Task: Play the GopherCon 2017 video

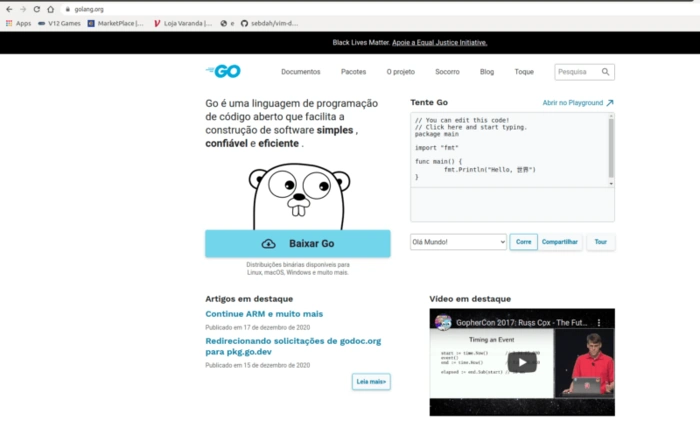Action: click(521, 362)
